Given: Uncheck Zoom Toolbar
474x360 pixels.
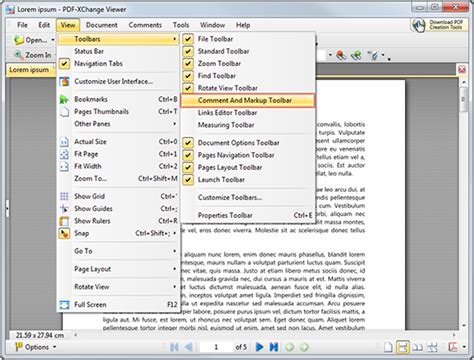Looking at the screenshot, I should 188,64.
